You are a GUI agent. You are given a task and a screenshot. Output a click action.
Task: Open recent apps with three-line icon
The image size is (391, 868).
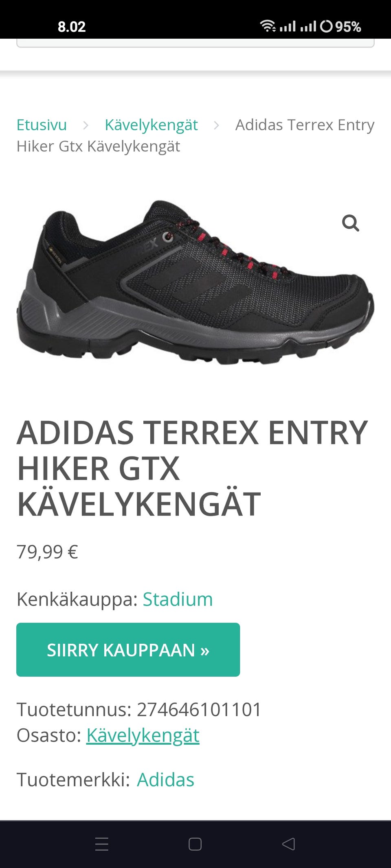[102, 844]
